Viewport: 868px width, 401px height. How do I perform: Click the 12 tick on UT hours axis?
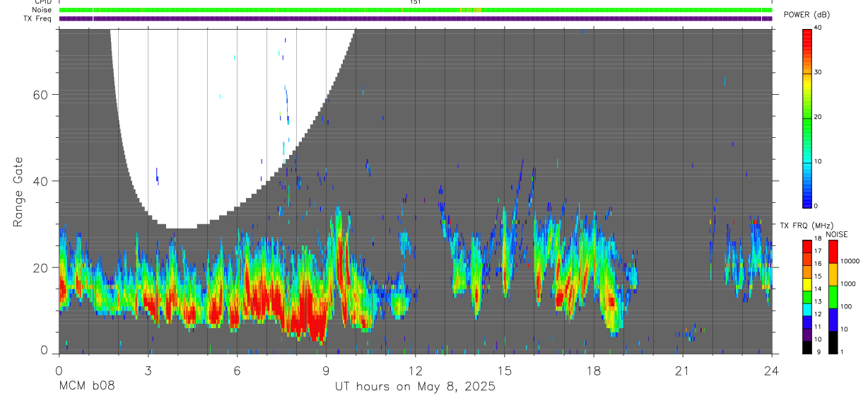click(x=415, y=370)
